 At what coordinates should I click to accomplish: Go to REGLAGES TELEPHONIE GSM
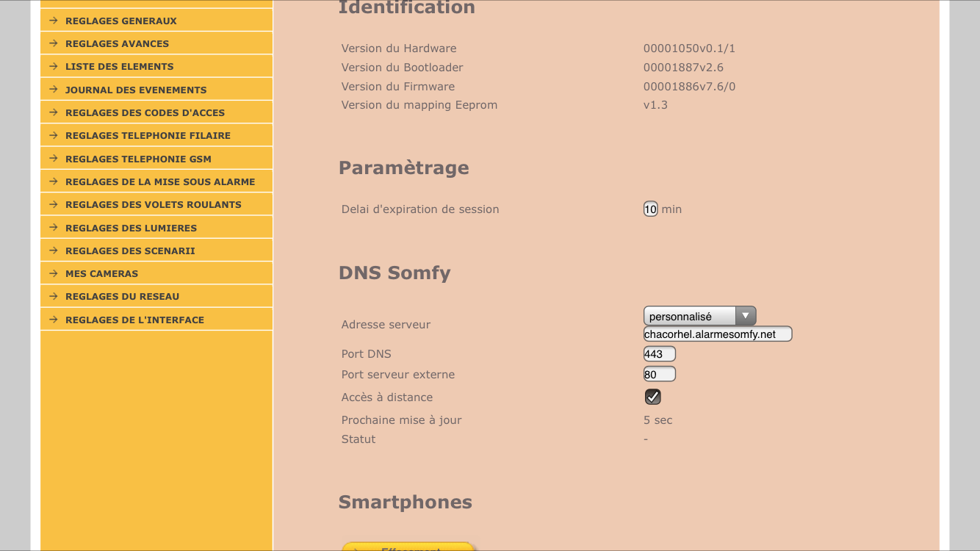tap(138, 159)
